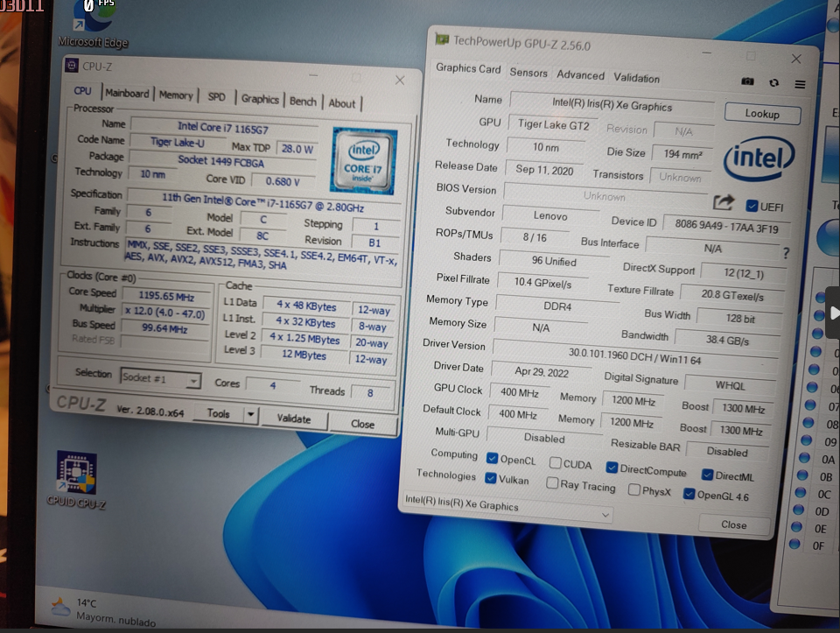Click the Socket 1449 FCBGA package value
The height and width of the screenshot is (633, 840).
point(221,161)
